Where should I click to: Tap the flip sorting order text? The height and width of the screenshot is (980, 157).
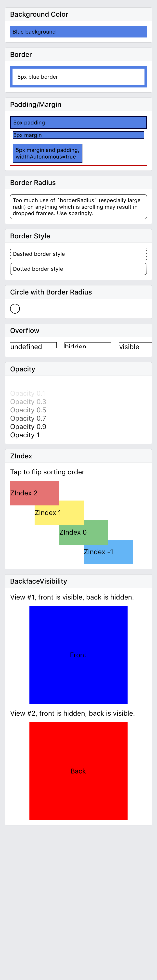[x=47, y=472]
